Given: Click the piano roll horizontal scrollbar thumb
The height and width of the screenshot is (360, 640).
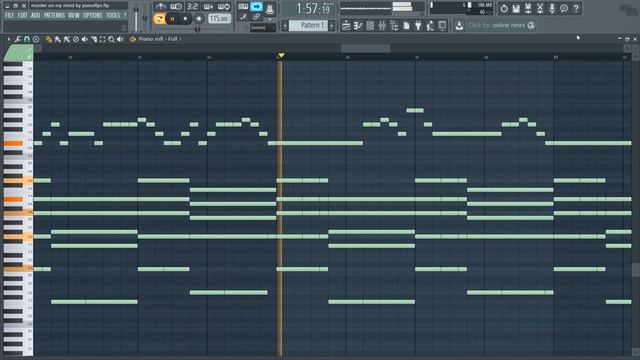Looking at the screenshot, I should (366, 48).
